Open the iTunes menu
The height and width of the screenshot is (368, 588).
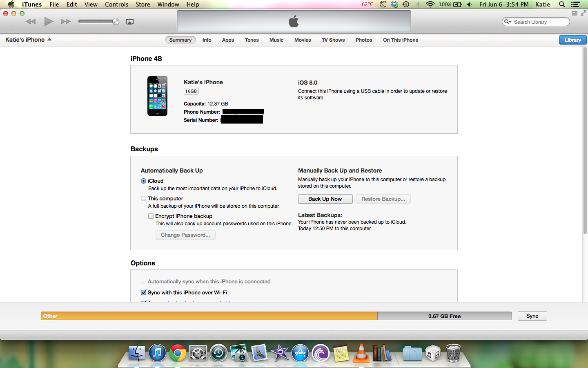click(x=32, y=4)
